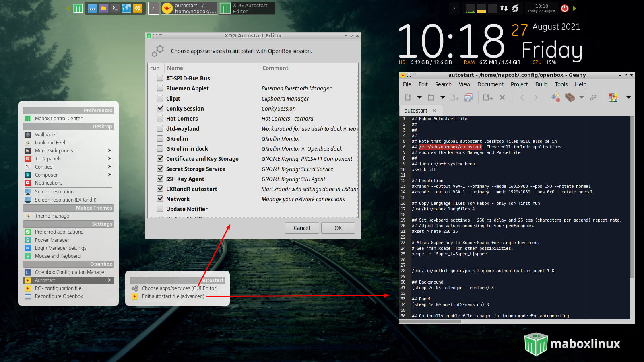644x362 pixels.
Task: Uncheck the Network autostart entry
Action: 160,199
